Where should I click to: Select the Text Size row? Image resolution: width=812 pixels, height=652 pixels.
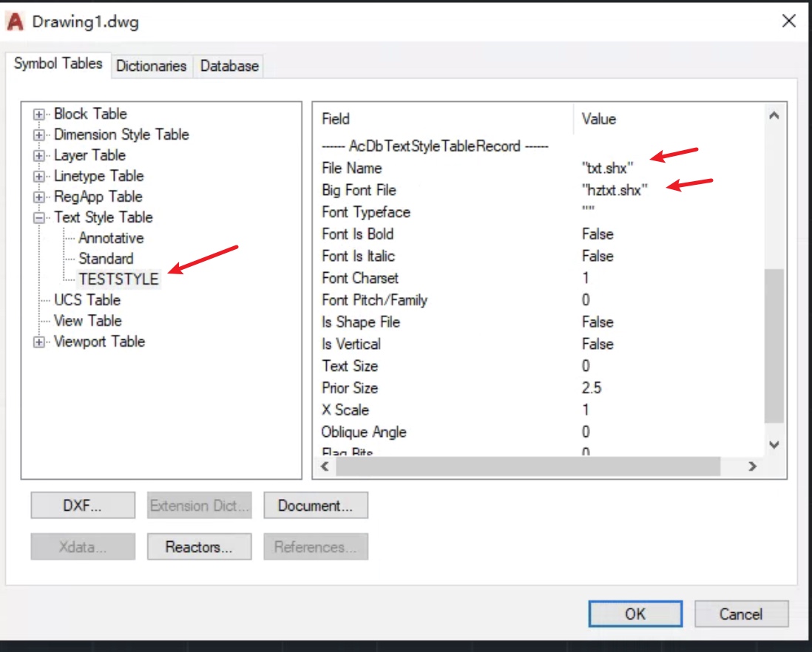(x=538, y=367)
